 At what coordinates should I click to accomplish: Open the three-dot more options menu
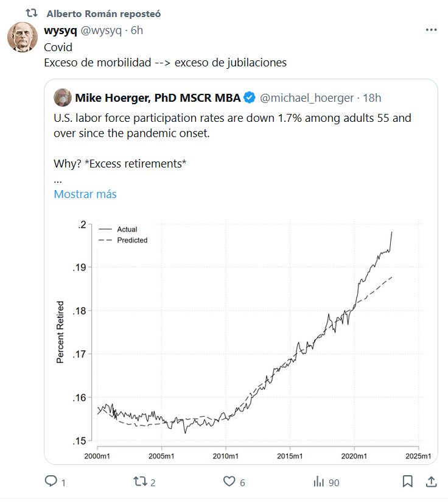click(430, 30)
